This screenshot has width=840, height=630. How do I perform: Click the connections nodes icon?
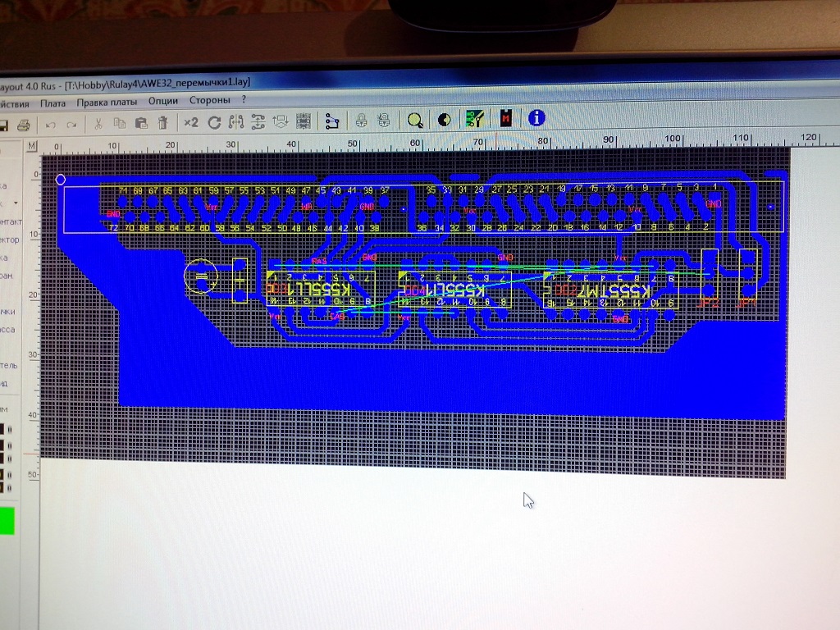click(332, 121)
